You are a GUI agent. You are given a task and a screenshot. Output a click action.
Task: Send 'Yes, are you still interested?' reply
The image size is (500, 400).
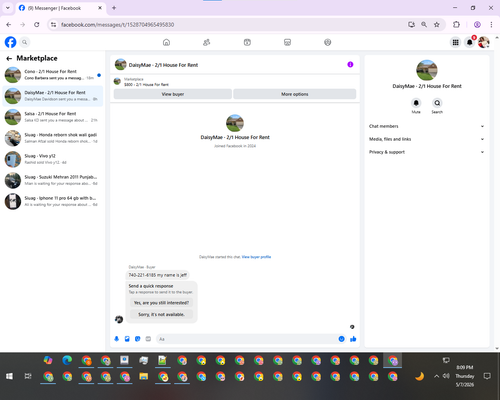click(161, 303)
